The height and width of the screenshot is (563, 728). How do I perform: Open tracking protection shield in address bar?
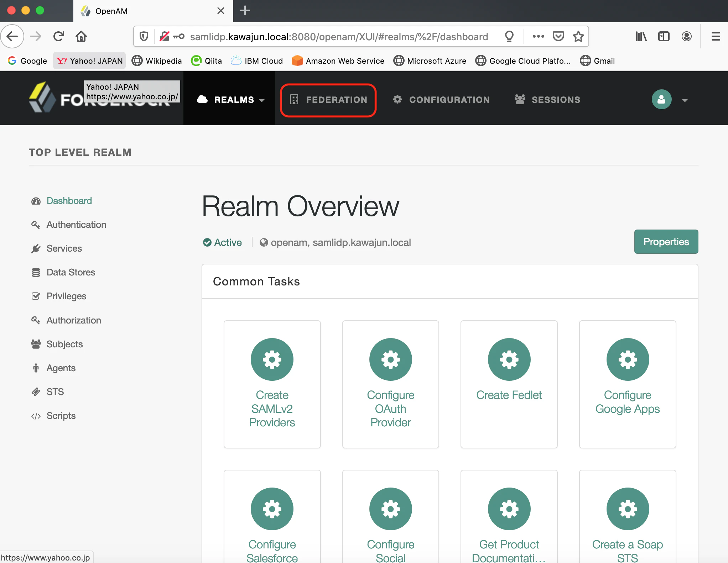[x=144, y=36]
